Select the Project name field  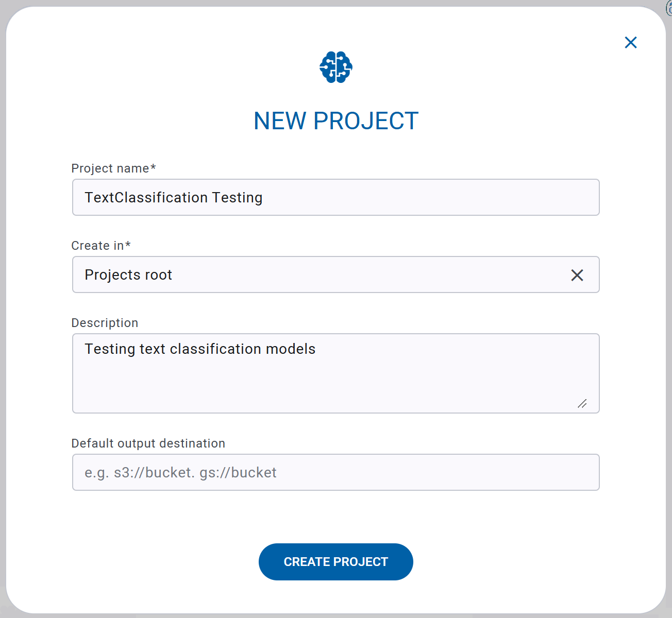[335, 197]
